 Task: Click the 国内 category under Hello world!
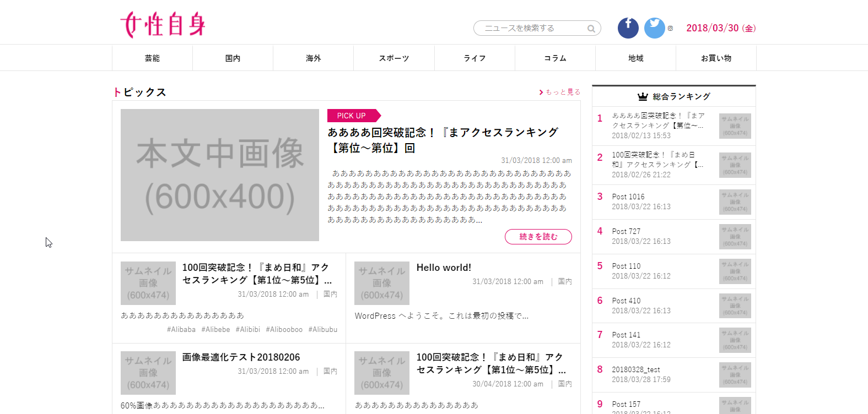click(565, 281)
